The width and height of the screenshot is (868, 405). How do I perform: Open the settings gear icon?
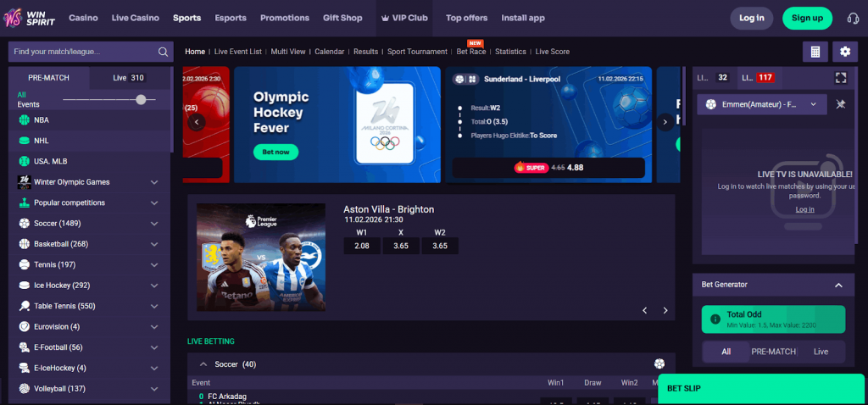tap(844, 52)
